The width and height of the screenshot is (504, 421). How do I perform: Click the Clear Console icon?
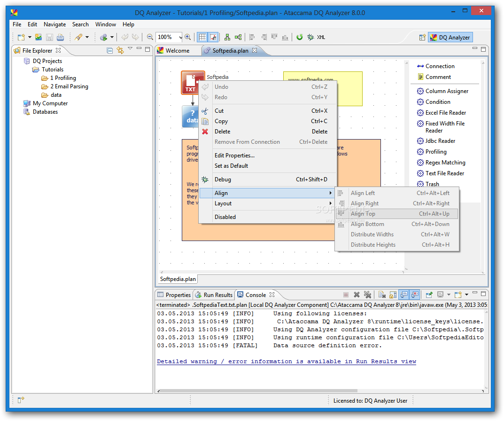[382, 295]
